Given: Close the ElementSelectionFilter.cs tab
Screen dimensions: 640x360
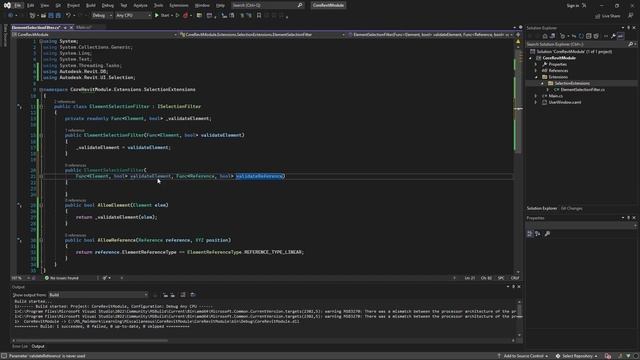Looking at the screenshot, I should pos(71,27).
